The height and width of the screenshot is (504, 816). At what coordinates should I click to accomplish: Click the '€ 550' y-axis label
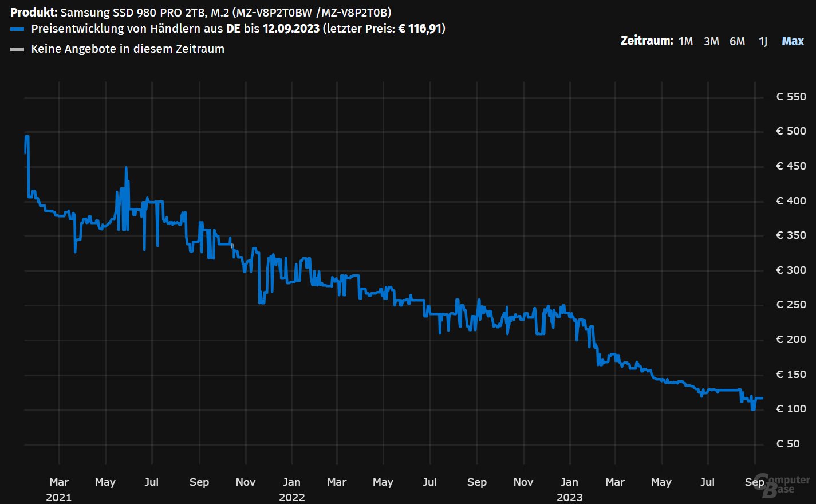[x=791, y=97]
